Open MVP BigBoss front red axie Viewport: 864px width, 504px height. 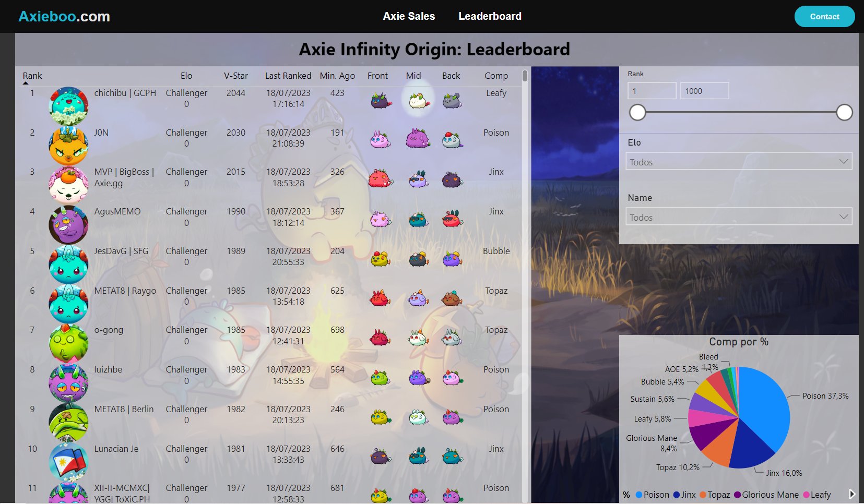[x=381, y=179]
